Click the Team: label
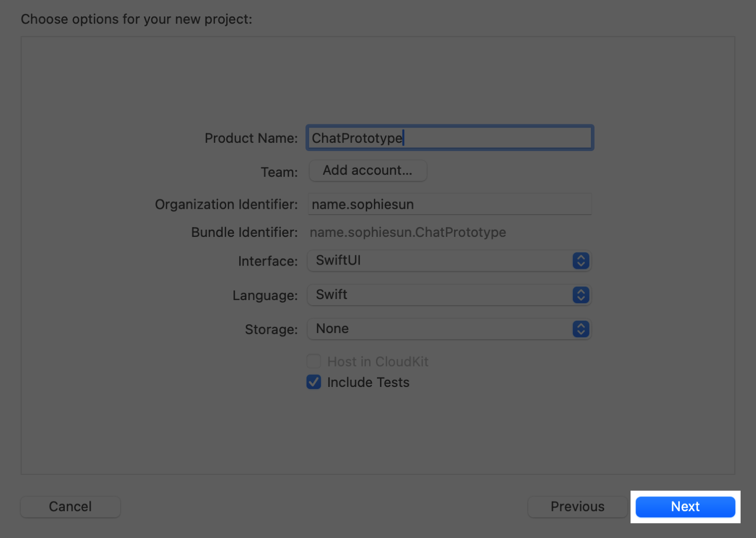The width and height of the screenshot is (756, 538). tap(279, 172)
